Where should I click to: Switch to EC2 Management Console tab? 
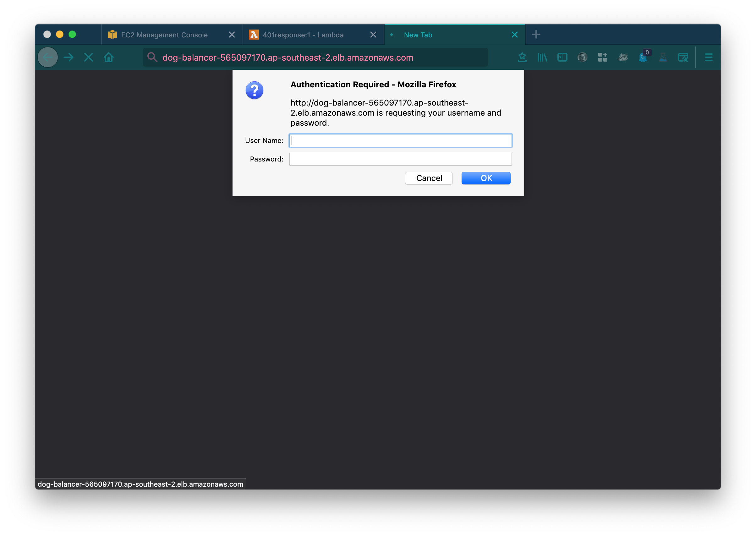pyautogui.click(x=164, y=35)
